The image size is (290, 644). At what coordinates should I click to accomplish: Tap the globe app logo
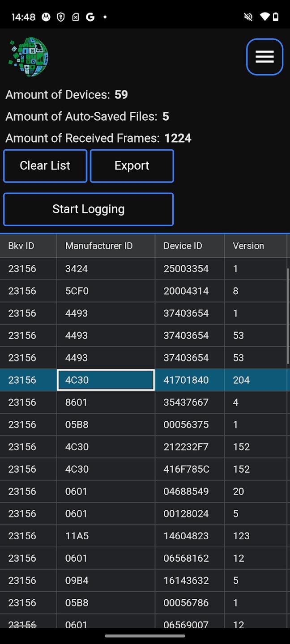coord(29,57)
